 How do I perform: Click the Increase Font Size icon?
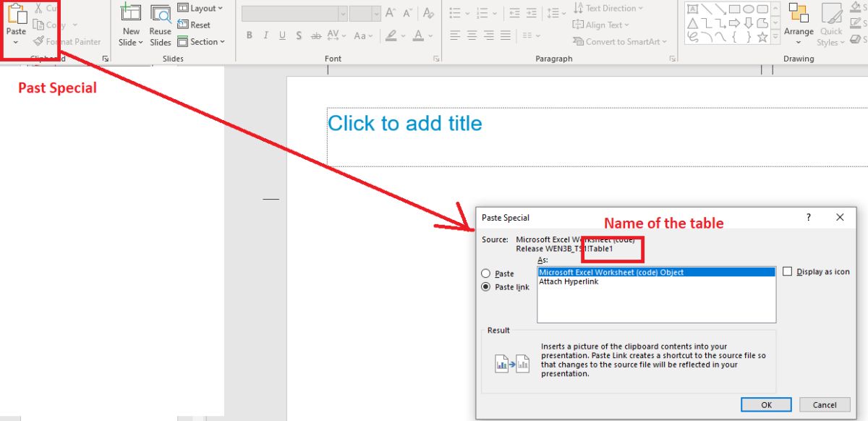(391, 13)
